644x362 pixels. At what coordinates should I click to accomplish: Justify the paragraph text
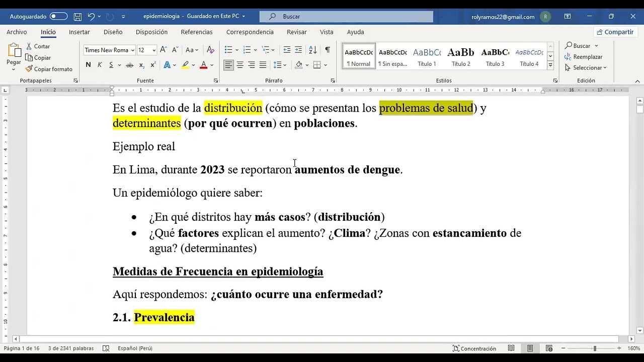[x=262, y=65]
